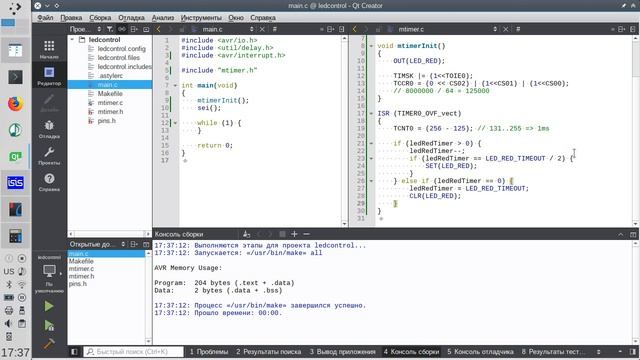Switch to Редактор editor mode

(49, 76)
